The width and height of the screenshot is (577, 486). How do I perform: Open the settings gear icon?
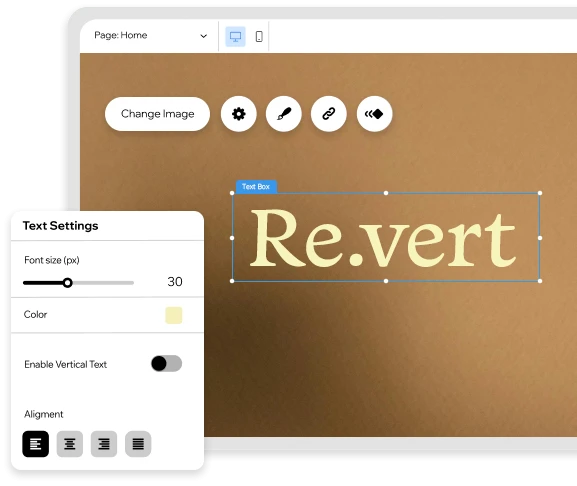click(x=238, y=114)
